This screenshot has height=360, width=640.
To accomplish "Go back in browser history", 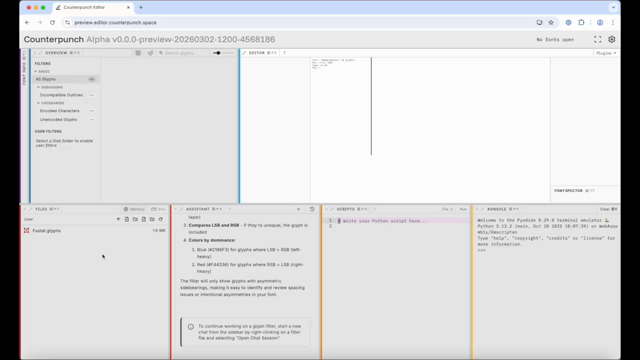I will click(27, 22).
